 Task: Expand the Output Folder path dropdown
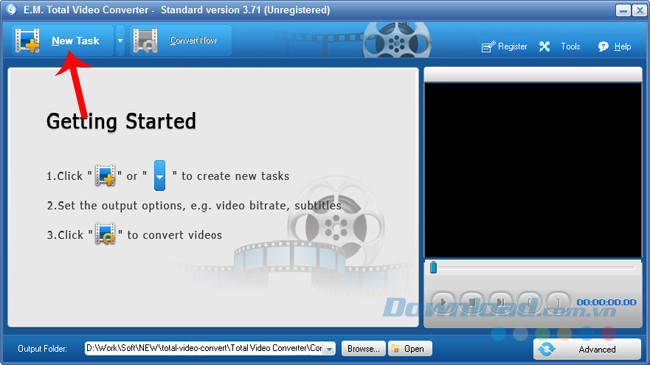pos(329,349)
